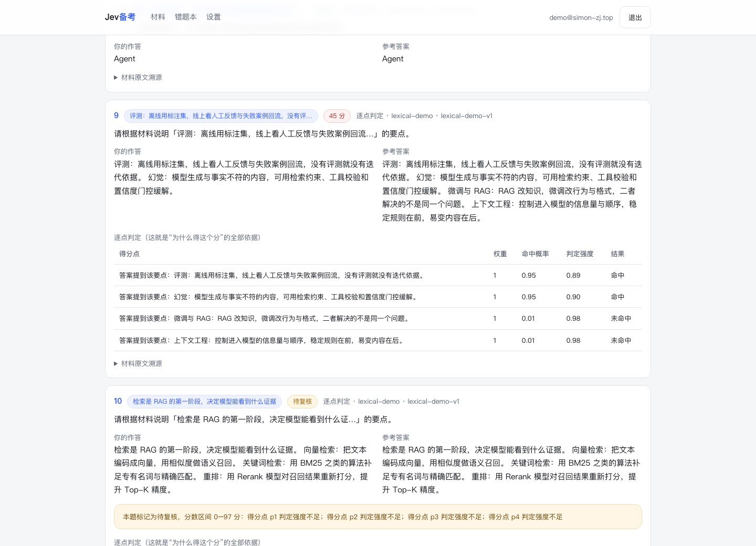This screenshot has width=756, height=546.
Task: Click the question number 9
Action: point(116,115)
